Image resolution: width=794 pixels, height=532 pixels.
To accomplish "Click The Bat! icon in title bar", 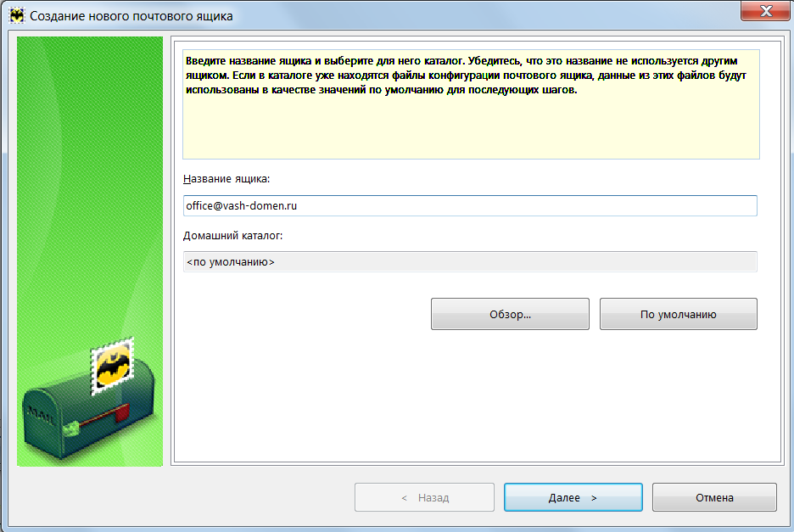I will 16,16.
